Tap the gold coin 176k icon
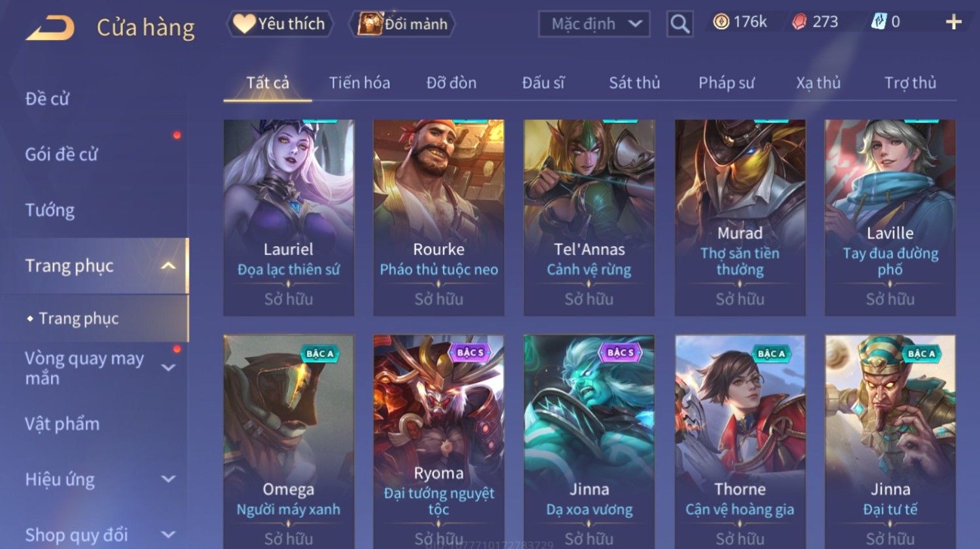The image size is (980, 549). pos(721,22)
